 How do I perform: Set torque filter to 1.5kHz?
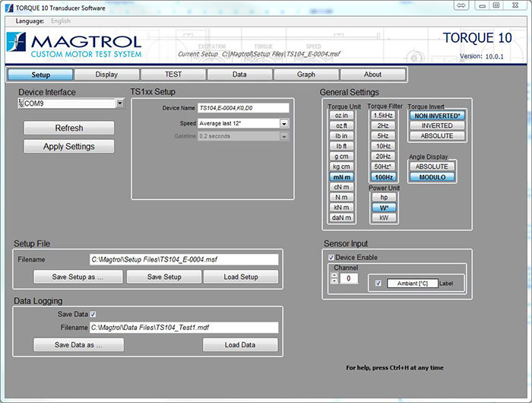pyautogui.click(x=383, y=116)
